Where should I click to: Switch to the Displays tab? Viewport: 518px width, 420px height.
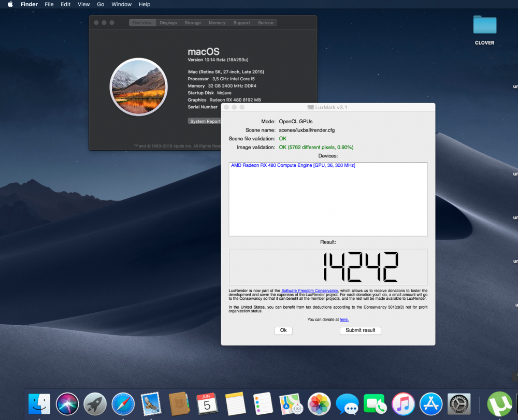point(168,23)
